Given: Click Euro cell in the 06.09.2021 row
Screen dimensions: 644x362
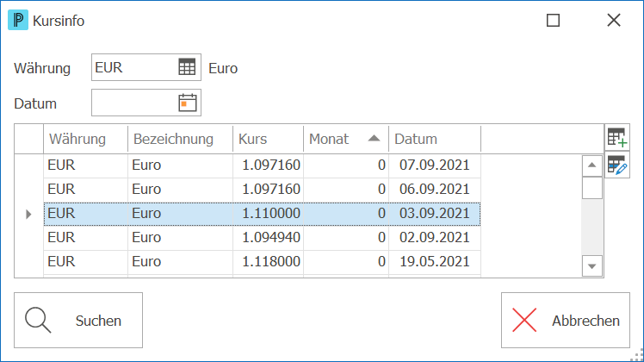Looking at the screenshot, I should tap(180, 190).
